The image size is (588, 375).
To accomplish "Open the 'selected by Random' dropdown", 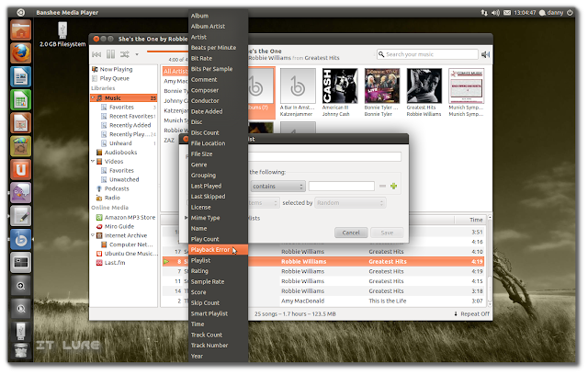I will (x=350, y=203).
